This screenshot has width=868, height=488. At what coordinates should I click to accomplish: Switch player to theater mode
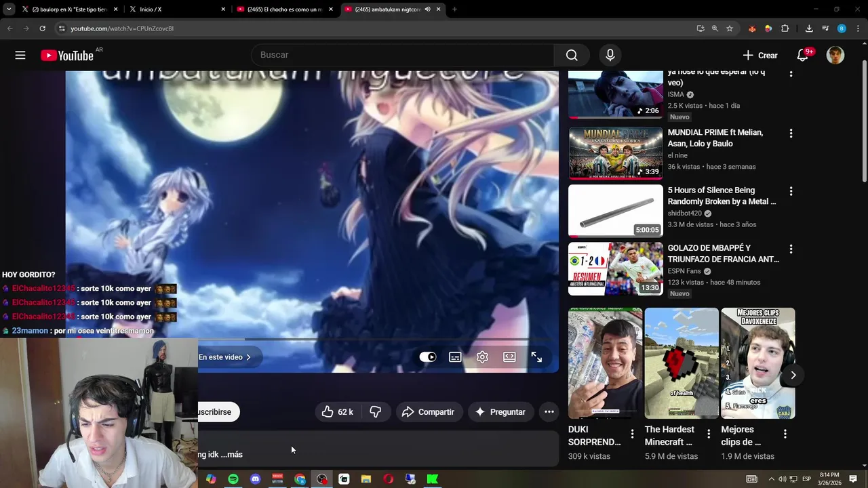point(509,357)
